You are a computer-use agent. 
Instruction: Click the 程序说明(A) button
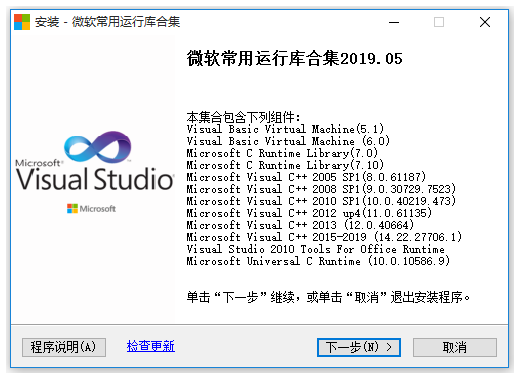[x=64, y=347]
